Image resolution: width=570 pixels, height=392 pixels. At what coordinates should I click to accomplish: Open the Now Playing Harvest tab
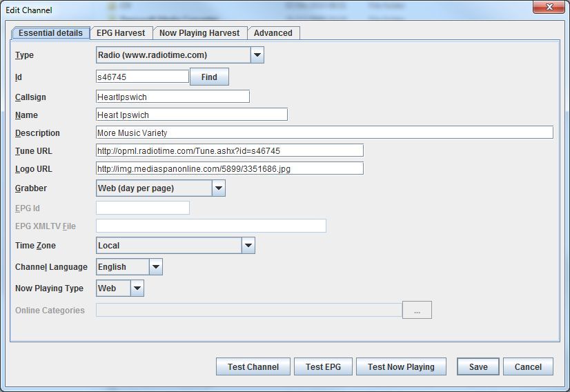[199, 33]
